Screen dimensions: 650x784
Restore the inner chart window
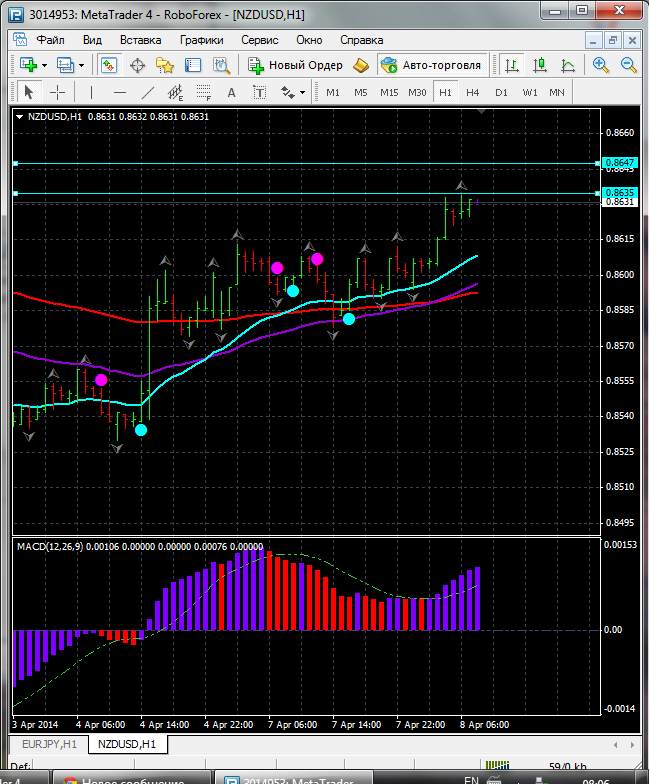612,40
